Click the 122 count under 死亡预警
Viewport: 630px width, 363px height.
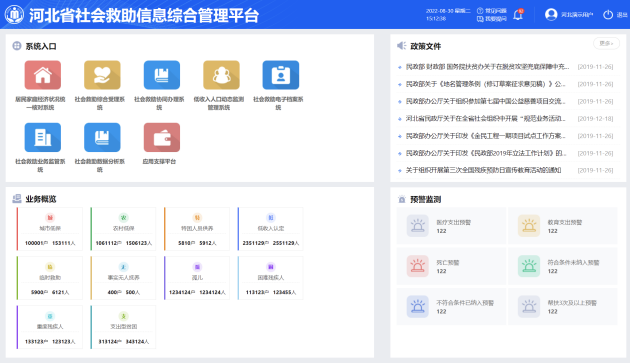(441, 271)
